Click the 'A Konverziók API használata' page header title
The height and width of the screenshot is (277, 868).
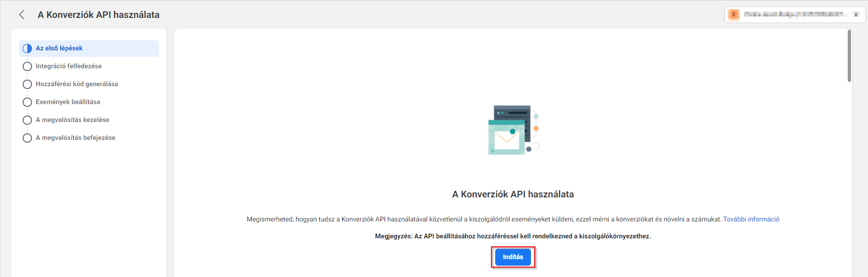tap(98, 15)
